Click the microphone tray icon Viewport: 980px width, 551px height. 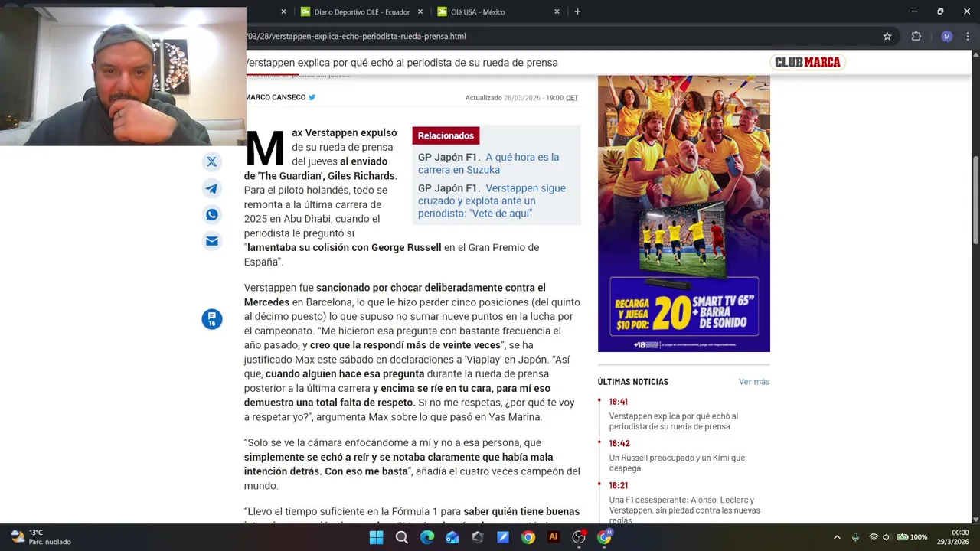pyautogui.click(x=855, y=537)
